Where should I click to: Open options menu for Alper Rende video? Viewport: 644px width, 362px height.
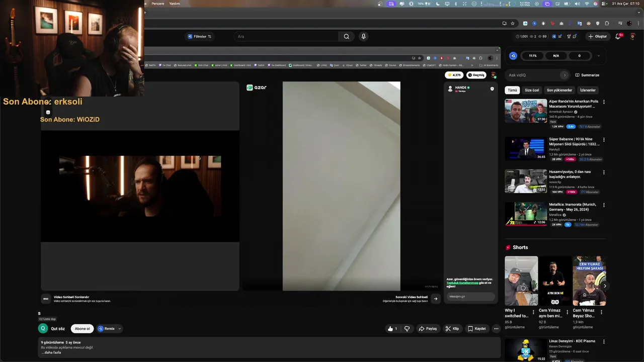pyautogui.click(x=604, y=102)
